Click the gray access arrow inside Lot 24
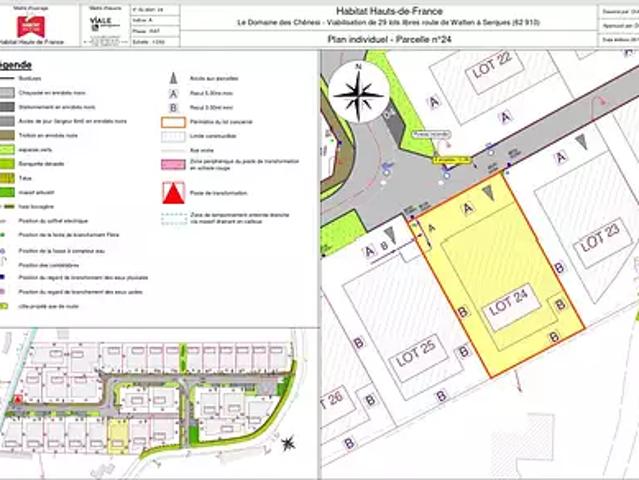 (489, 193)
